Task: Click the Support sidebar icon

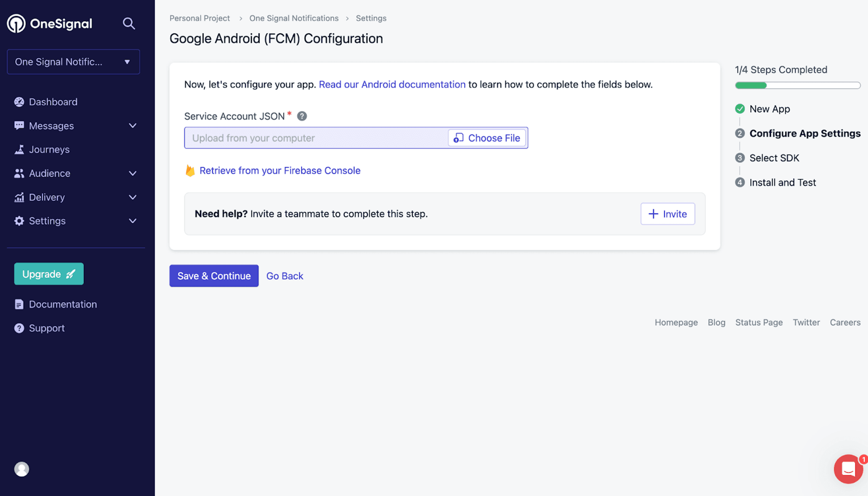Action: [19, 328]
